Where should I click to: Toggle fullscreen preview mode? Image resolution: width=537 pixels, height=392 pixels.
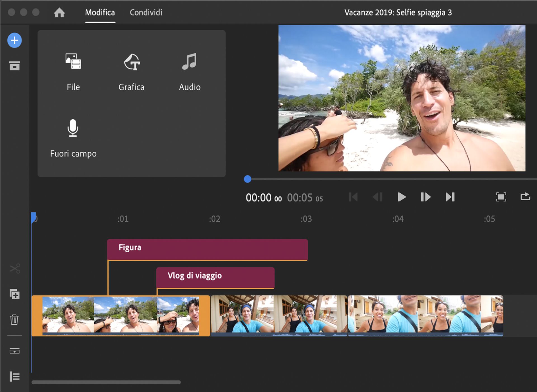tap(501, 197)
